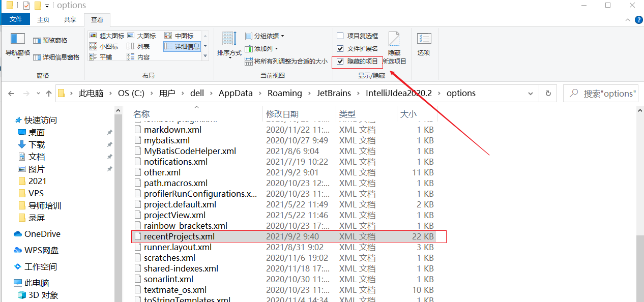Click the up-directory arrow icon
Viewport: 644px width, 302px height.
[x=49, y=94]
